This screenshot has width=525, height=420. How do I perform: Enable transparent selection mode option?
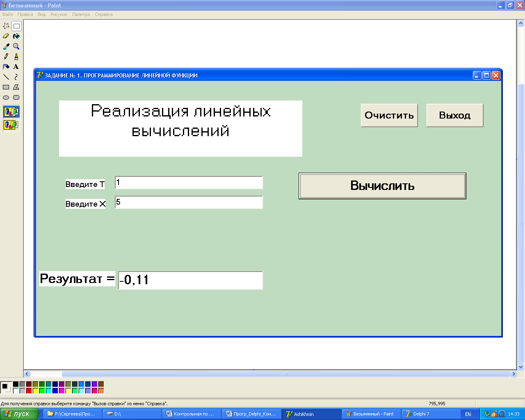(x=11, y=125)
